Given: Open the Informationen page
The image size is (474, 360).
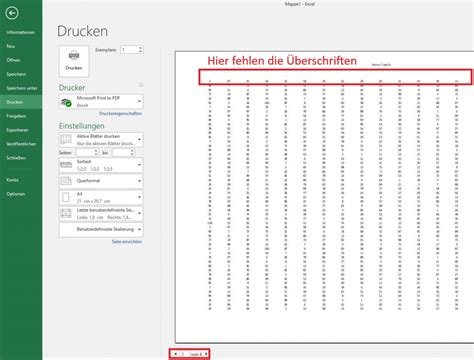Looking at the screenshot, I should coord(21,32).
